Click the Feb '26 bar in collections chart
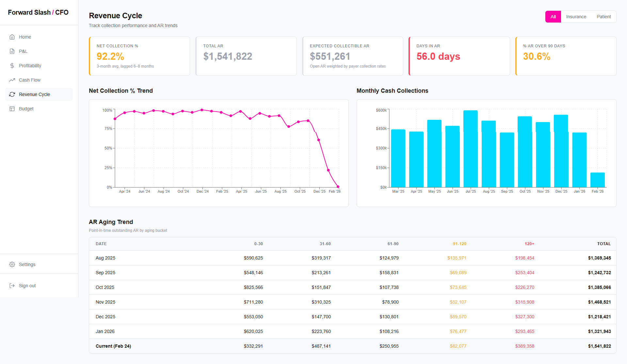This screenshot has height=364, width=627. [x=598, y=180]
